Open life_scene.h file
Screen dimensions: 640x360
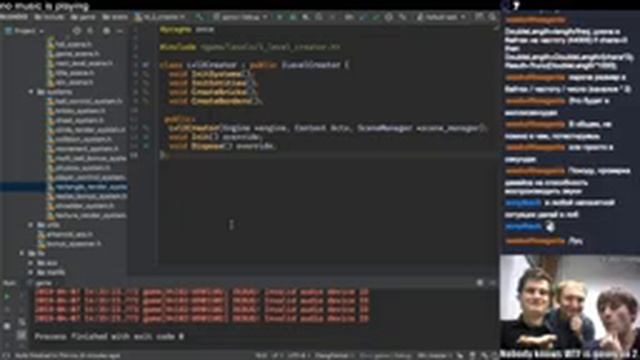(71, 73)
